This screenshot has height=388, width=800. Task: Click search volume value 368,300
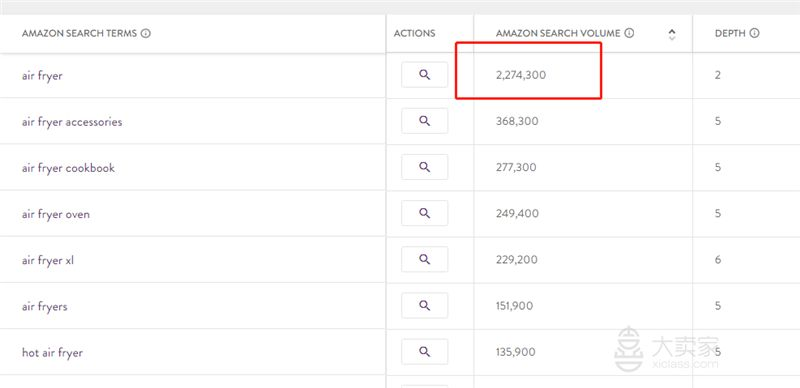(x=517, y=122)
